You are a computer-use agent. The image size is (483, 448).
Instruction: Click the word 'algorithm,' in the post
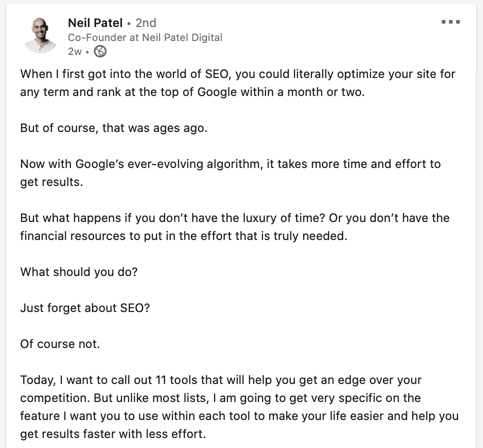click(x=235, y=164)
